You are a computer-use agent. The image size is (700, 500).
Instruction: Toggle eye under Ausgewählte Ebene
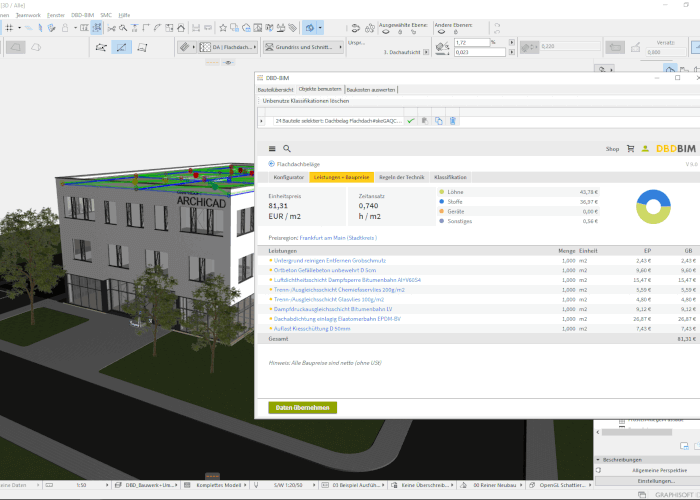coord(386,32)
